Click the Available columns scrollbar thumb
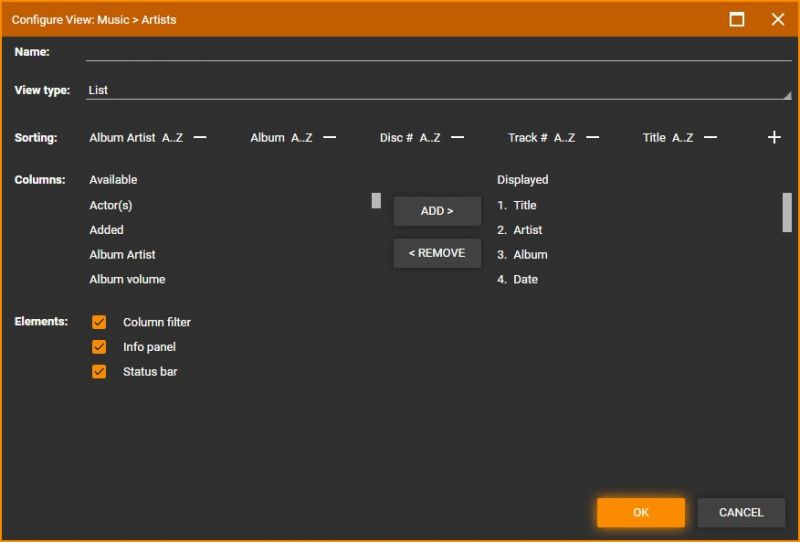This screenshot has width=800, height=542. click(376, 201)
